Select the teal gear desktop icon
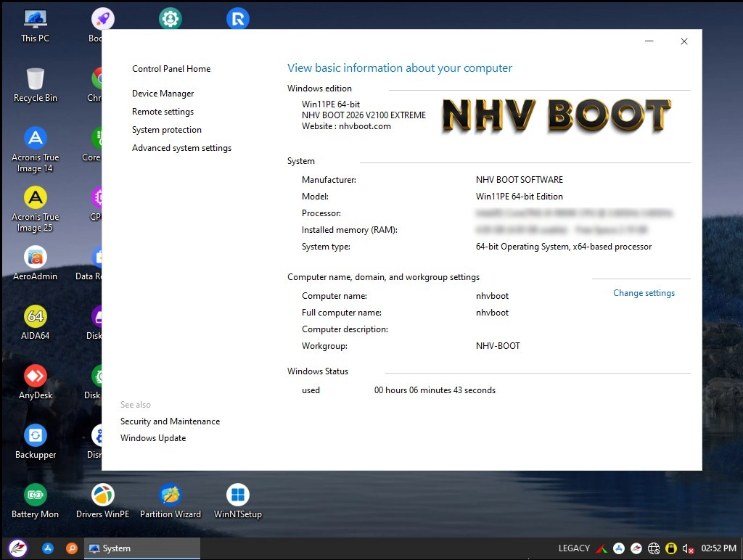The width and height of the screenshot is (743, 560). (x=171, y=19)
